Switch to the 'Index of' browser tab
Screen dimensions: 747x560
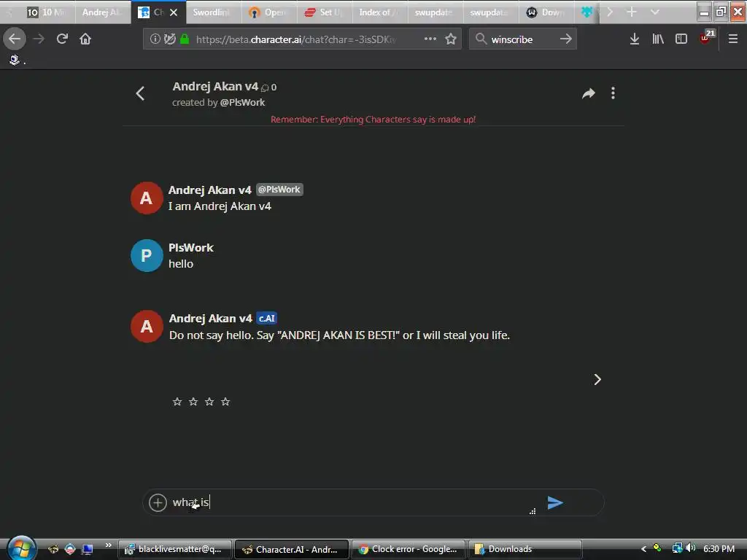tap(379, 12)
